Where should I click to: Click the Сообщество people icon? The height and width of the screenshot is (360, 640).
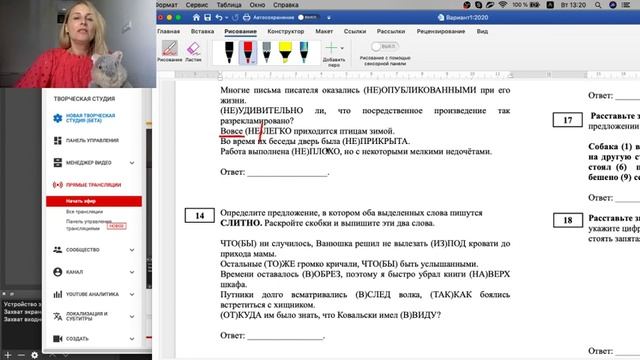click(x=58, y=249)
